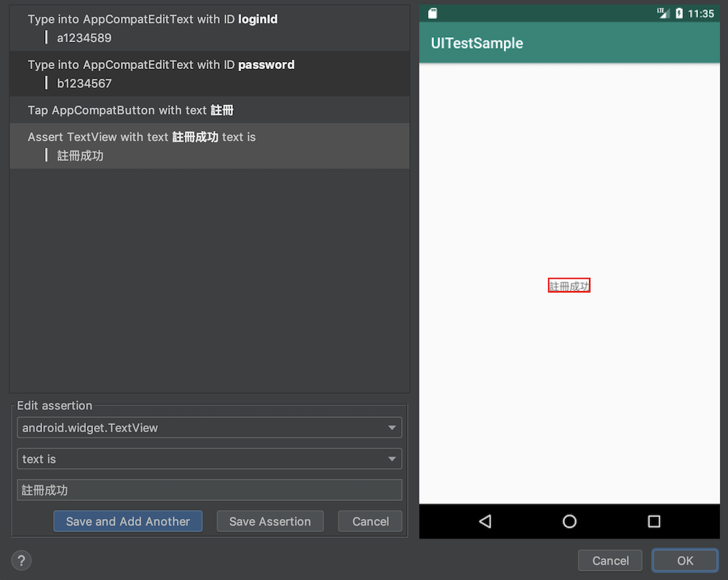Tap the Android home circle icon
Viewport: 728px width, 580px height.
click(x=569, y=522)
